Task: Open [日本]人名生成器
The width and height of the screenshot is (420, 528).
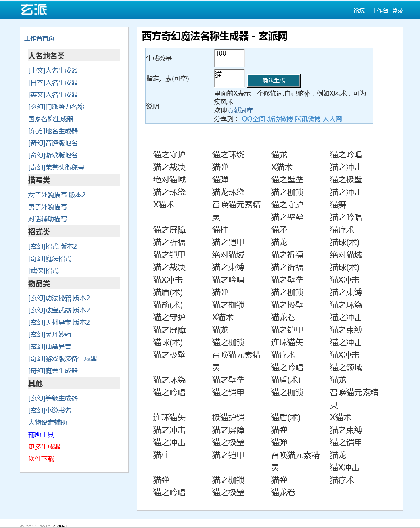Action: (x=53, y=82)
